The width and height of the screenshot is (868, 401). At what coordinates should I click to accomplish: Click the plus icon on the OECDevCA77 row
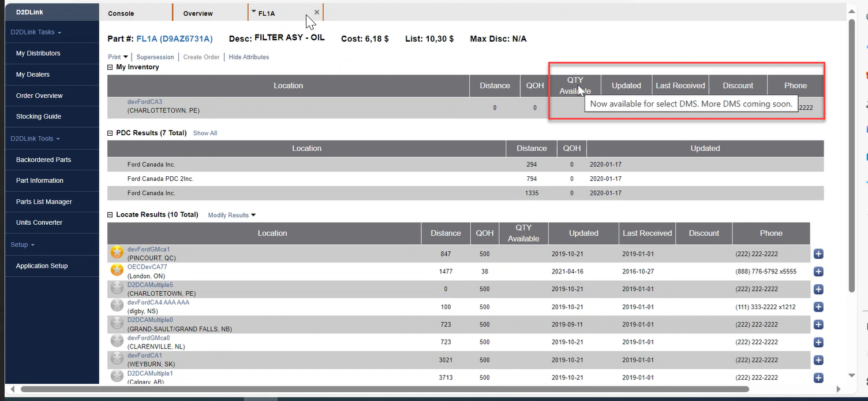coord(818,272)
